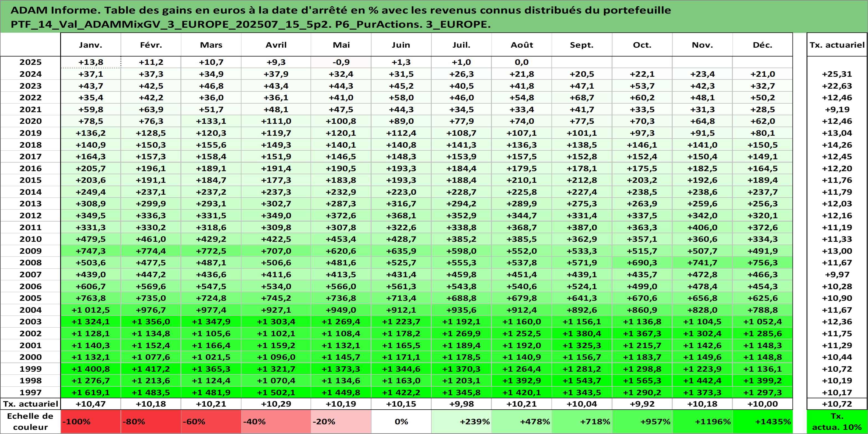Image resolution: width=868 pixels, height=434 pixels.
Task: Click the '+53,7' cell in the 2023 row
Action: (642, 86)
